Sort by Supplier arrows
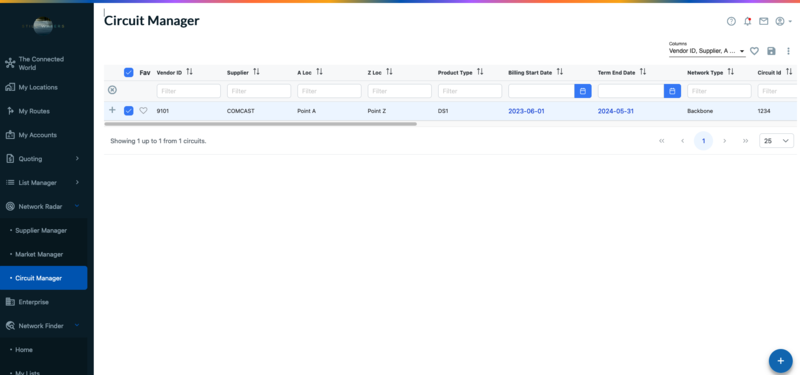 coord(256,72)
